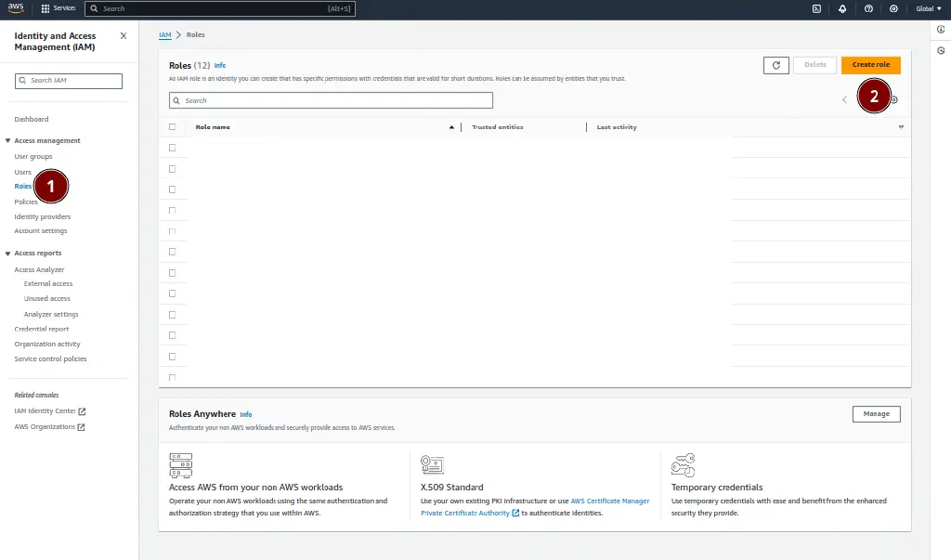Open Dashboard in IAM sidebar

click(x=32, y=119)
